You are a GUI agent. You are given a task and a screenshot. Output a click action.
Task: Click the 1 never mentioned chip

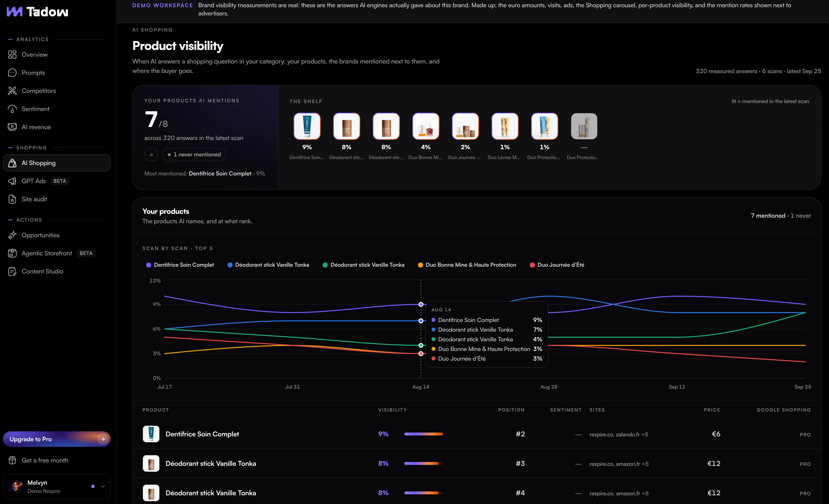194,155
